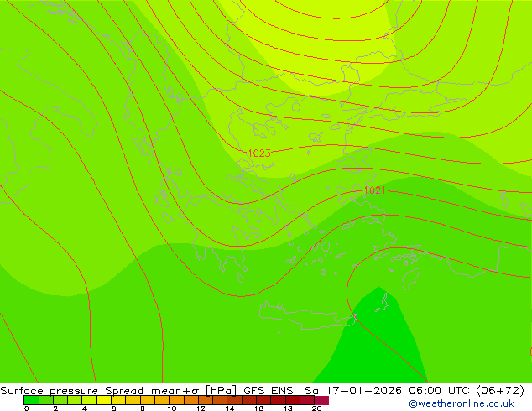
Task: Click the legend scale value 20
Action: click(317, 408)
